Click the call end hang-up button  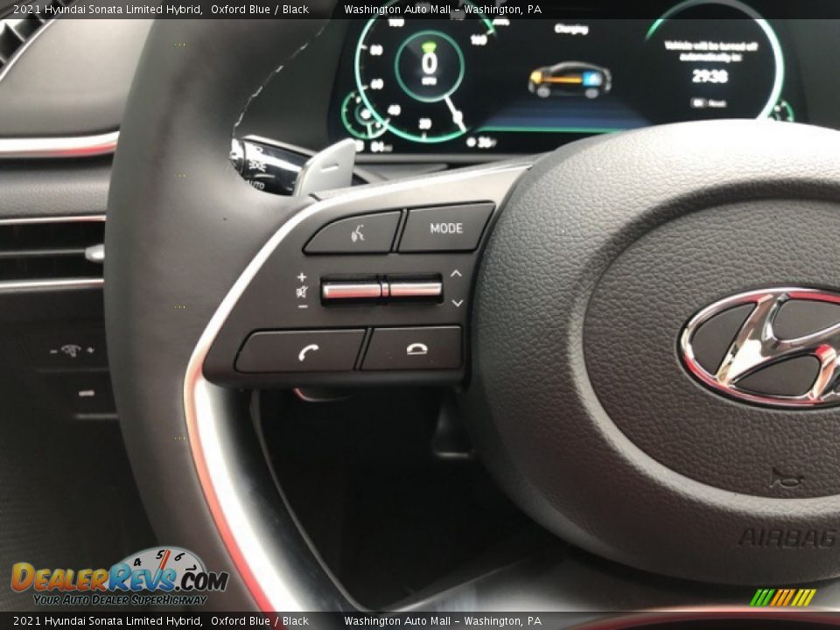[412, 349]
